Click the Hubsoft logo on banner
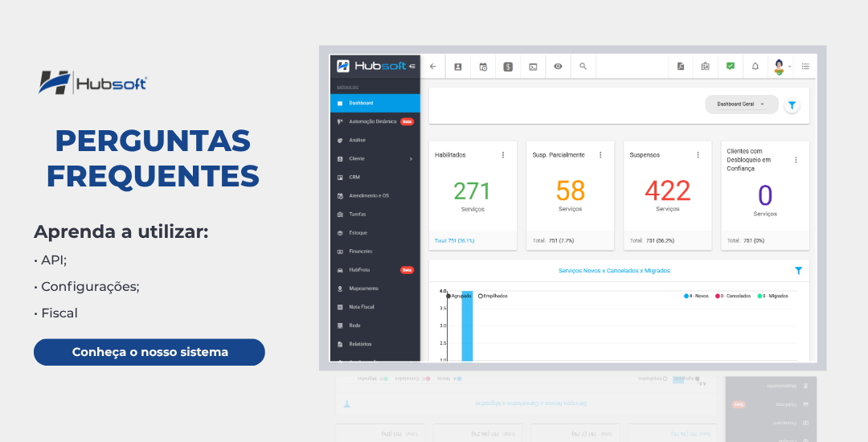This screenshot has height=442, width=868. (92, 83)
